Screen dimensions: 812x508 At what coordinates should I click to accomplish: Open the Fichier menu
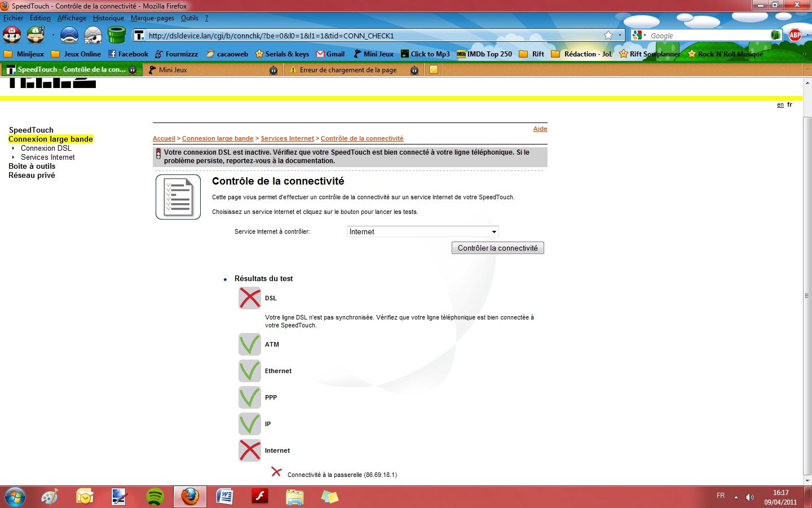(x=14, y=18)
